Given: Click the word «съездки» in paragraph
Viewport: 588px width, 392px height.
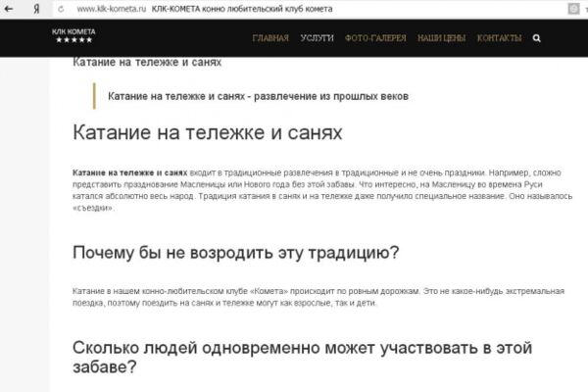Looking at the screenshot, I should click(93, 208).
